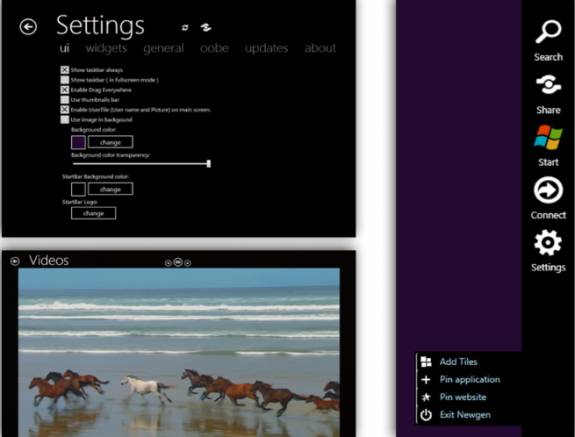Select Exit Newgen from the menu
575x437 pixels.
[x=465, y=415]
